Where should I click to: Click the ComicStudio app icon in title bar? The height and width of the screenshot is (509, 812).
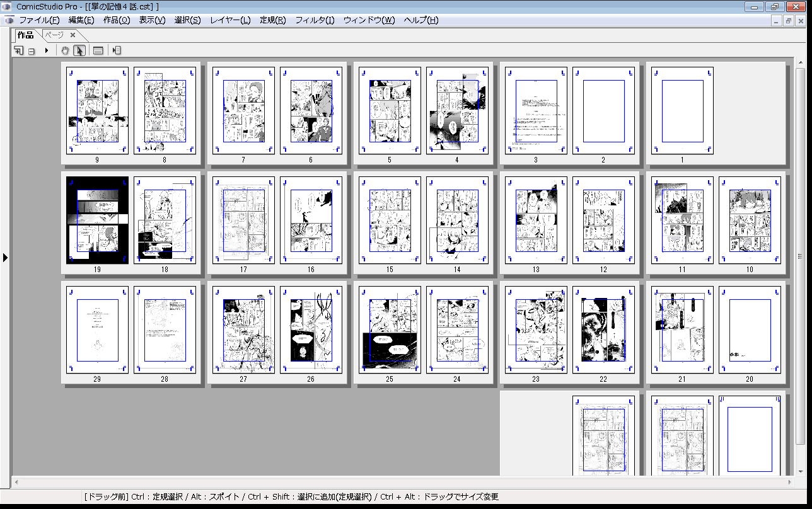(8, 6)
